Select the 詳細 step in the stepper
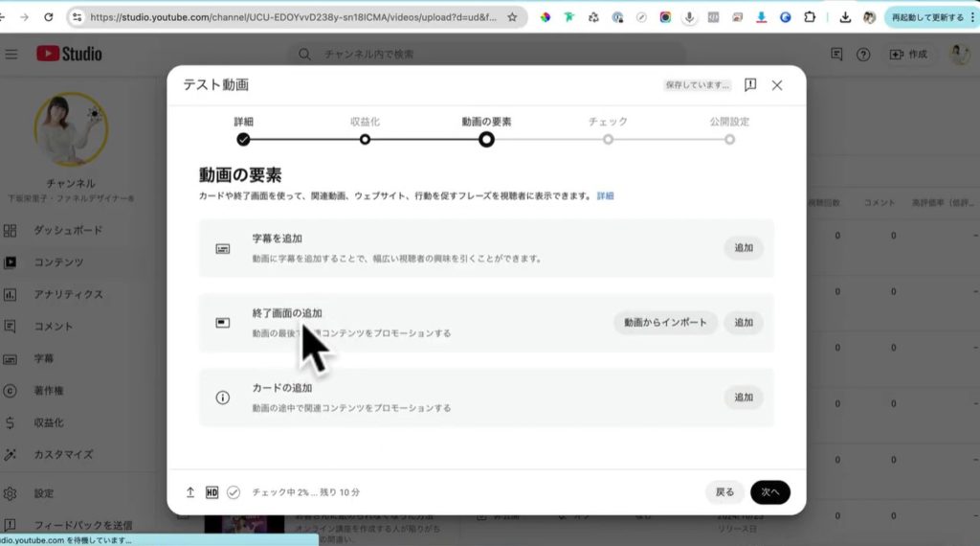Viewport: 980px width, 546px height. point(243,139)
